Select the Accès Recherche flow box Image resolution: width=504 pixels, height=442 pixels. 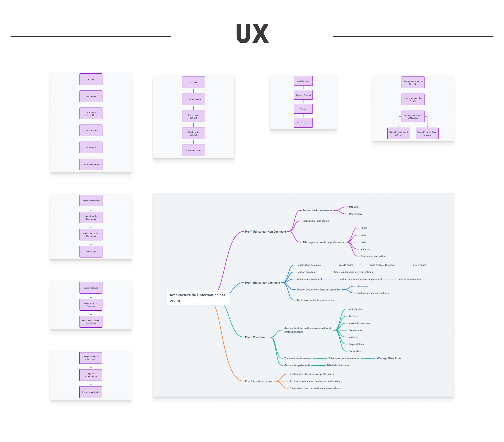click(193, 99)
